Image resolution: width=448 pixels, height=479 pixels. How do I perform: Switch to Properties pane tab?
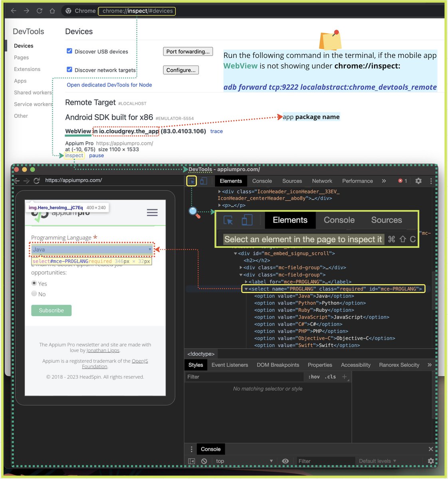[320, 365]
